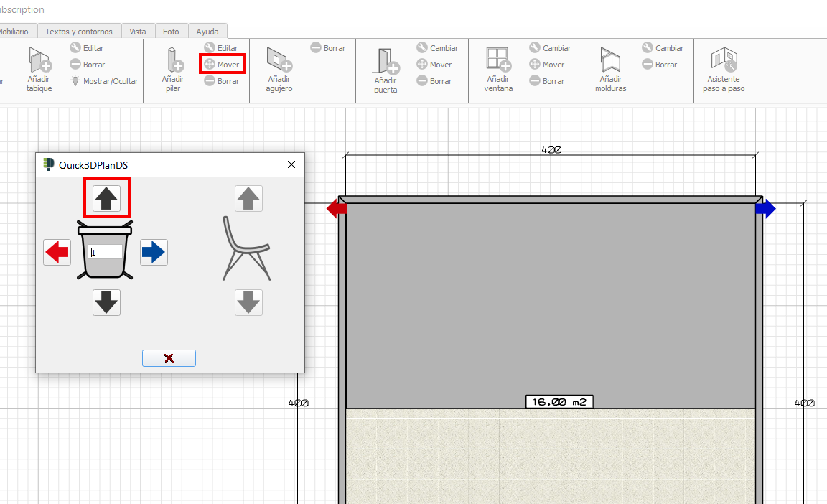This screenshot has width=827, height=504.
Task: Select the 16.00 m2 area label
Action: coord(560,402)
